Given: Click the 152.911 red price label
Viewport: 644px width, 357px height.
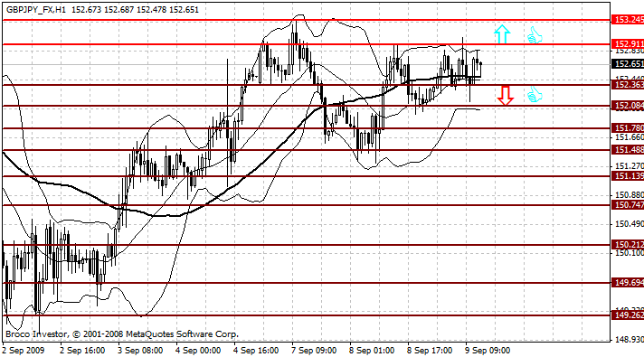Looking at the screenshot, I should point(628,44).
